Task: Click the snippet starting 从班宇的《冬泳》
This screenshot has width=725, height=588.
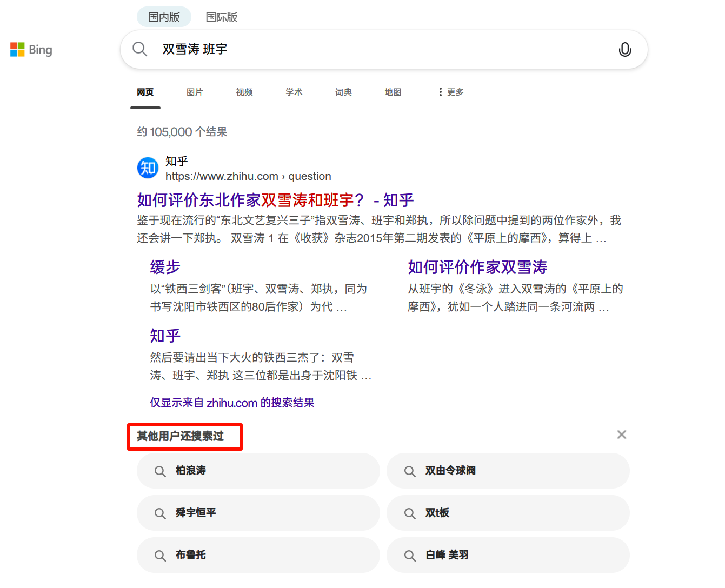Action: [515, 298]
